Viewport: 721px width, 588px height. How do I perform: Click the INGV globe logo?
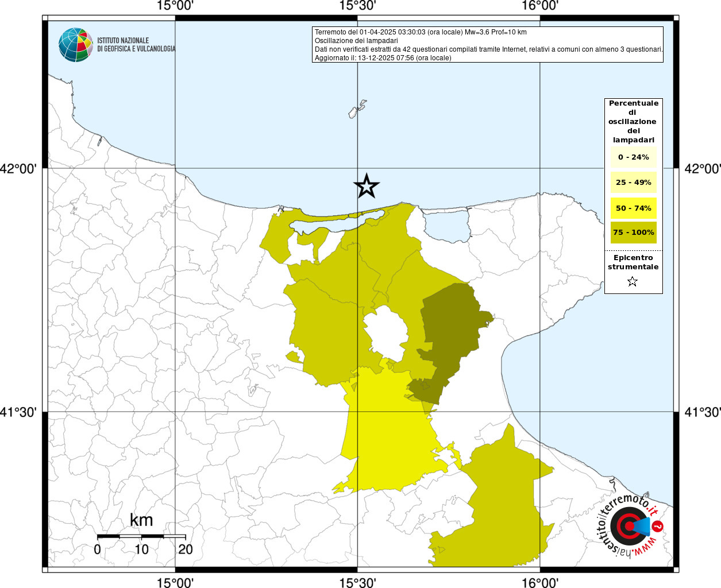pyautogui.click(x=76, y=45)
